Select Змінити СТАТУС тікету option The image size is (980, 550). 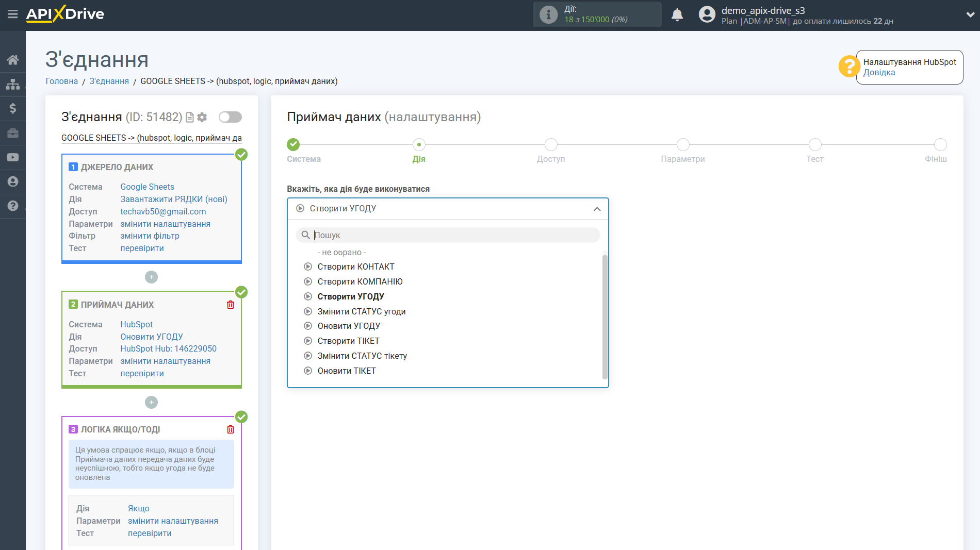coord(362,356)
